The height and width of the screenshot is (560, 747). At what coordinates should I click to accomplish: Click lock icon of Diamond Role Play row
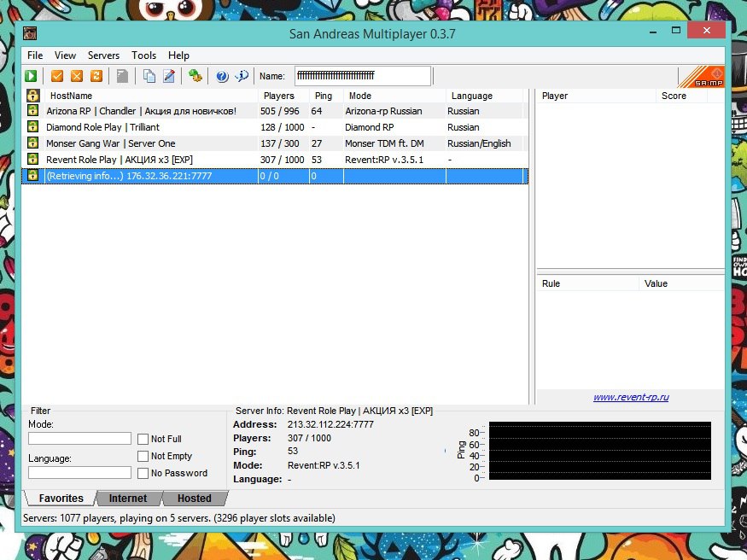tap(32, 126)
